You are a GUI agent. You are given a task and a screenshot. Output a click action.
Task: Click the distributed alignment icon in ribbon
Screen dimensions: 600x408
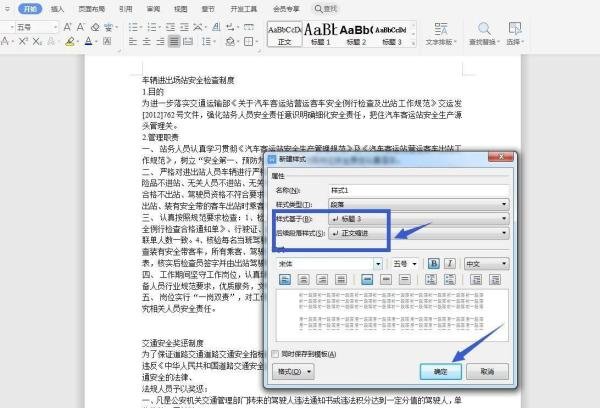(188, 41)
